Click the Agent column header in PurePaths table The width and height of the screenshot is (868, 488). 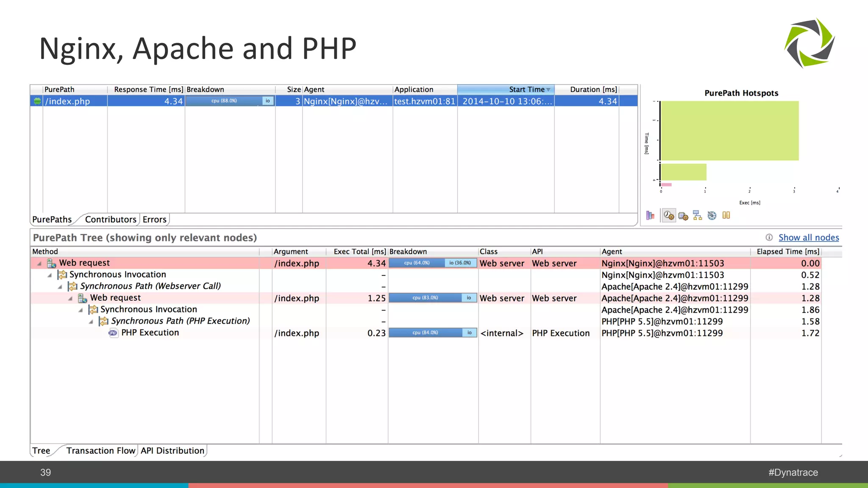[348, 89]
